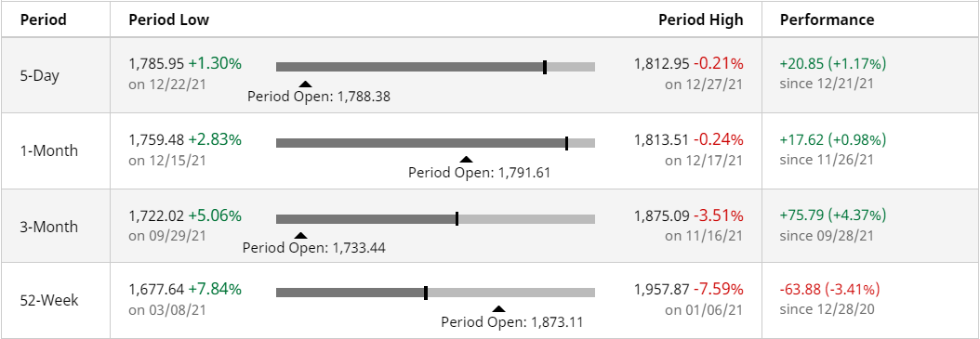Viewport: 980px width, 339px height.
Task: Select the Period column header
Action: click(x=44, y=20)
